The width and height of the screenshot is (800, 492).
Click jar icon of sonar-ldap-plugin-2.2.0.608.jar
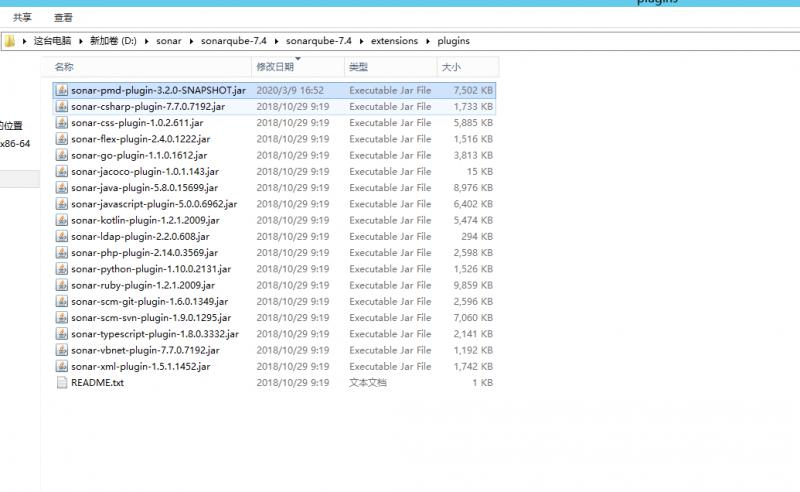[62, 237]
